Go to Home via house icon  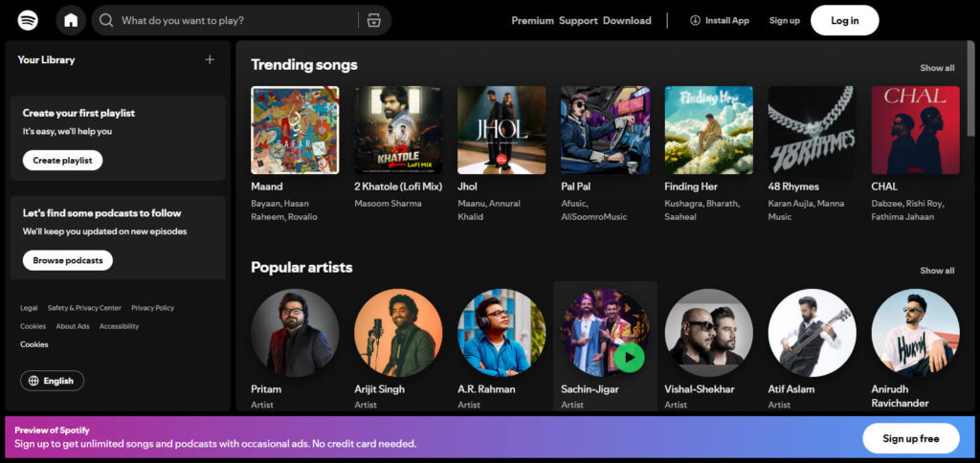coord(71,20)
